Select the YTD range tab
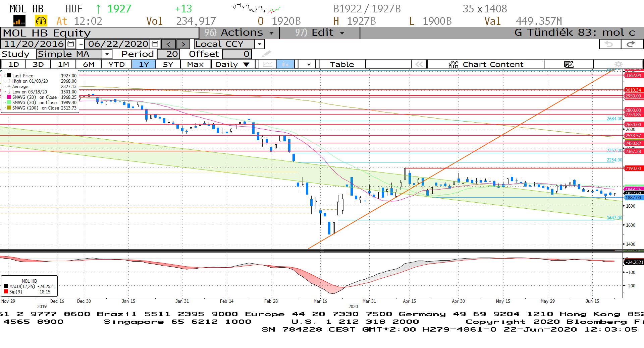This screenshot has height=348, width=644. click(116, 64)
